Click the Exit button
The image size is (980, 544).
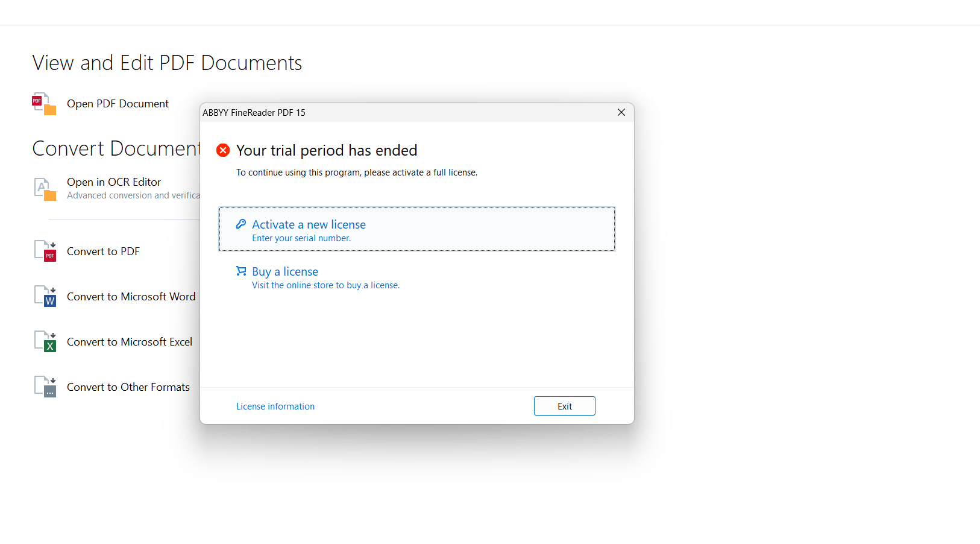(x=565, y=406)
